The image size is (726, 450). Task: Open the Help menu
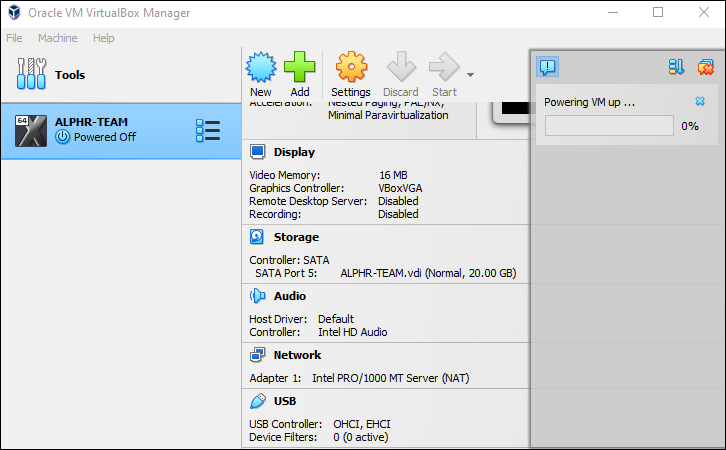tap(103, 38)
